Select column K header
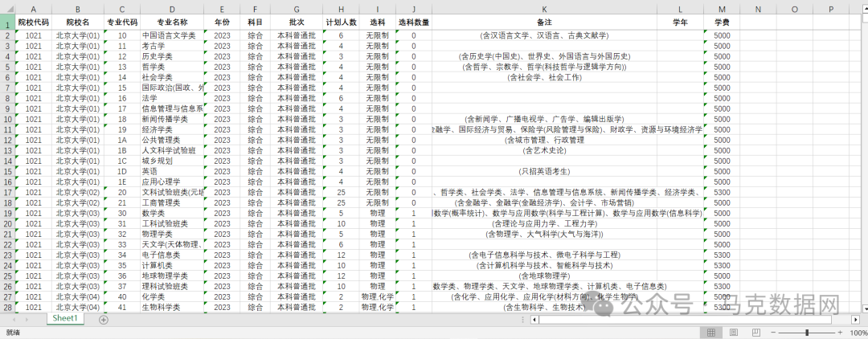The image size is (868, 339). [x=544, y=10]
